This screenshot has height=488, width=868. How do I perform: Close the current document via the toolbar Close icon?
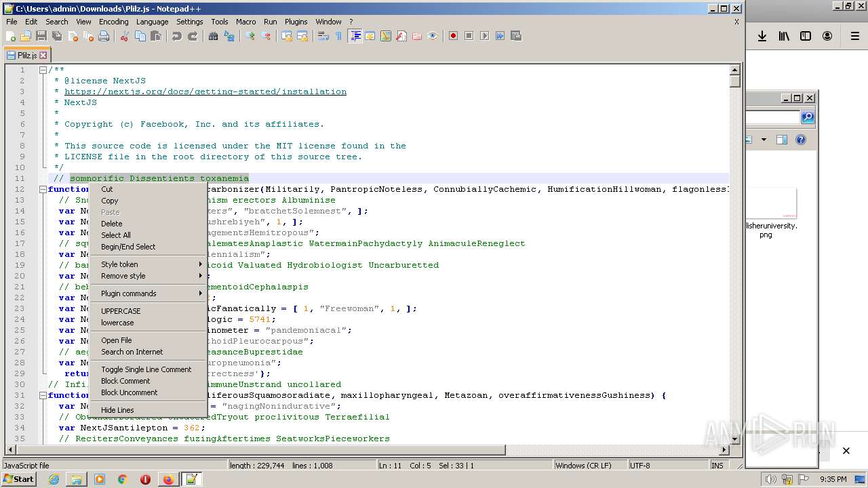tap(73, 36)
